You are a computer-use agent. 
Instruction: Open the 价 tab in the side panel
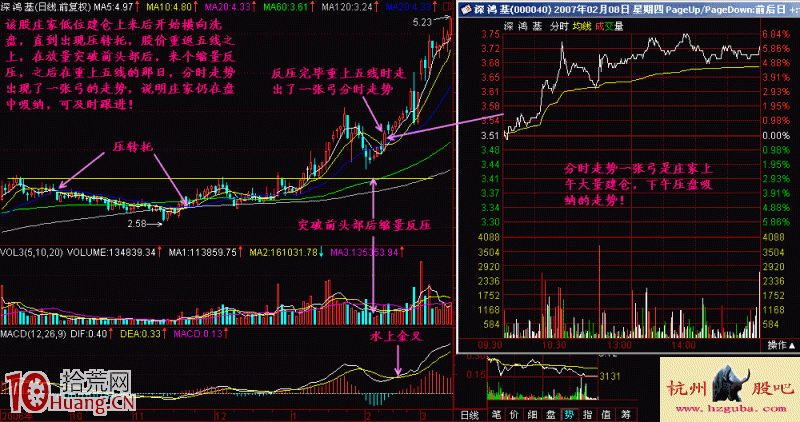[514, 415]
